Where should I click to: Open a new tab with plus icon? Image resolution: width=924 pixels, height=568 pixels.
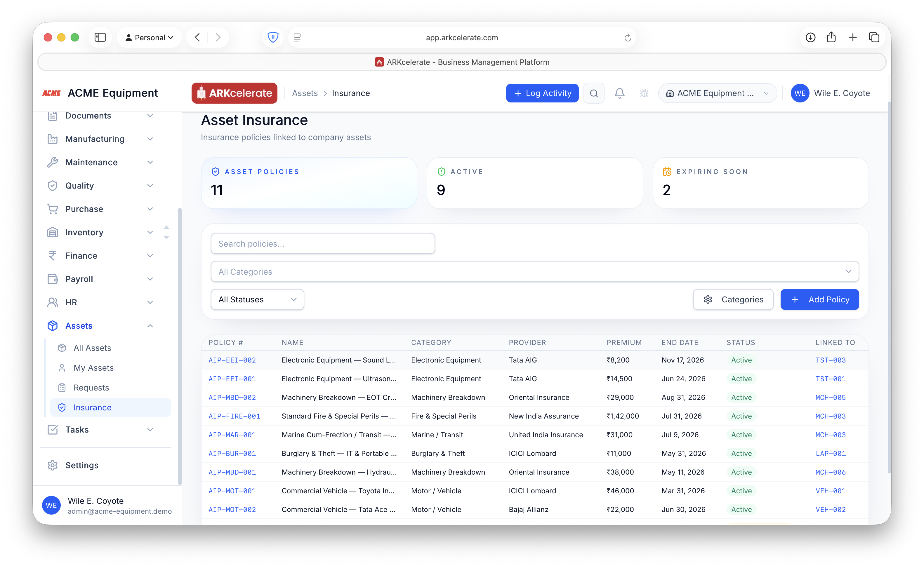853,37
